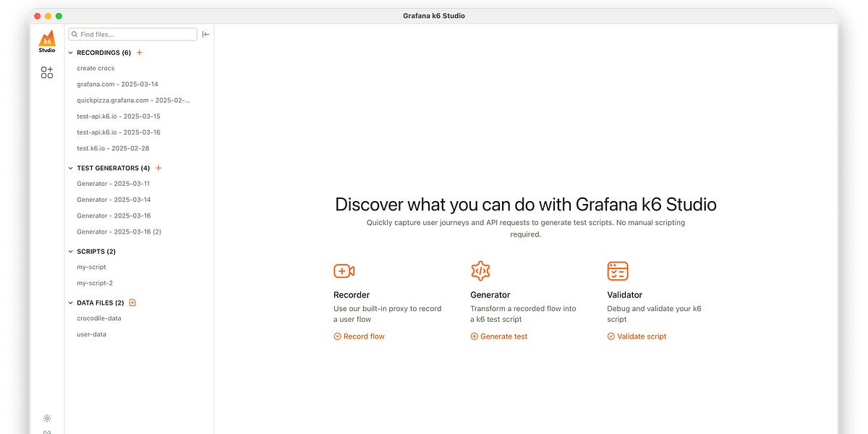Click the green macOS fullscreen window button
The image size is (868, 434).
59,16
